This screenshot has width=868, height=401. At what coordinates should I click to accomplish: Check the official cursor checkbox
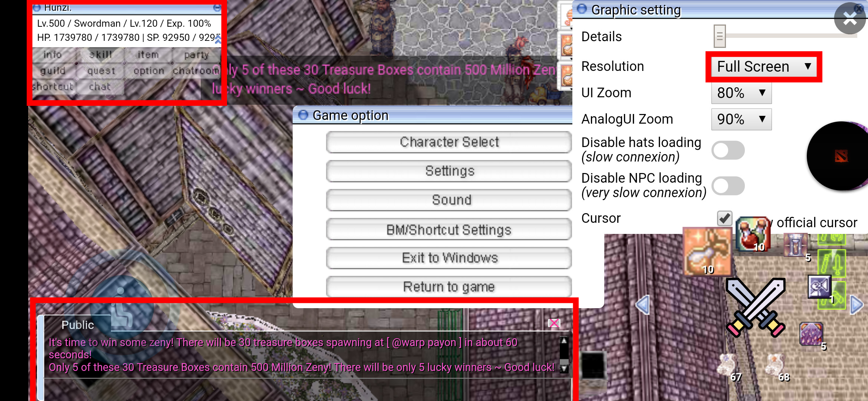click(724, 218)
